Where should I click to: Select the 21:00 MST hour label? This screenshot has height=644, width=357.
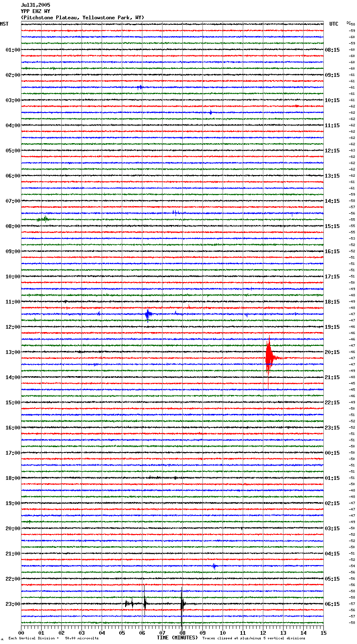pos(13,554)
